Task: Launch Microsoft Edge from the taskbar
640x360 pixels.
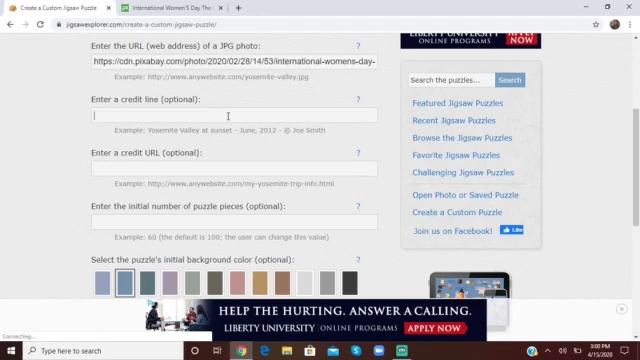Action: [x=264, y=351]
